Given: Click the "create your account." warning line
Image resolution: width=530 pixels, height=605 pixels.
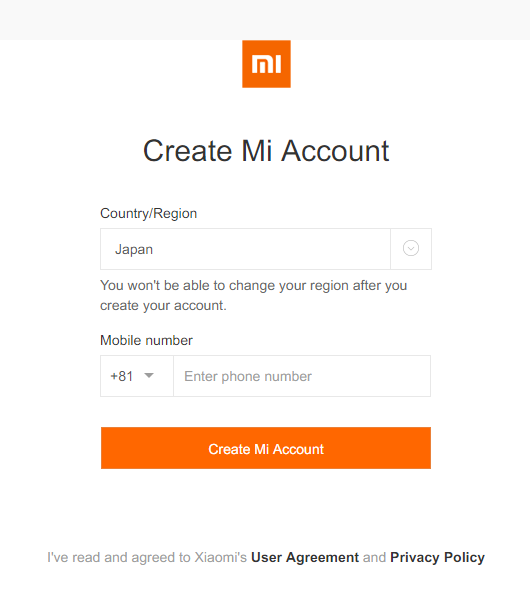Looking at the screenshot, I should coord(163,305).
